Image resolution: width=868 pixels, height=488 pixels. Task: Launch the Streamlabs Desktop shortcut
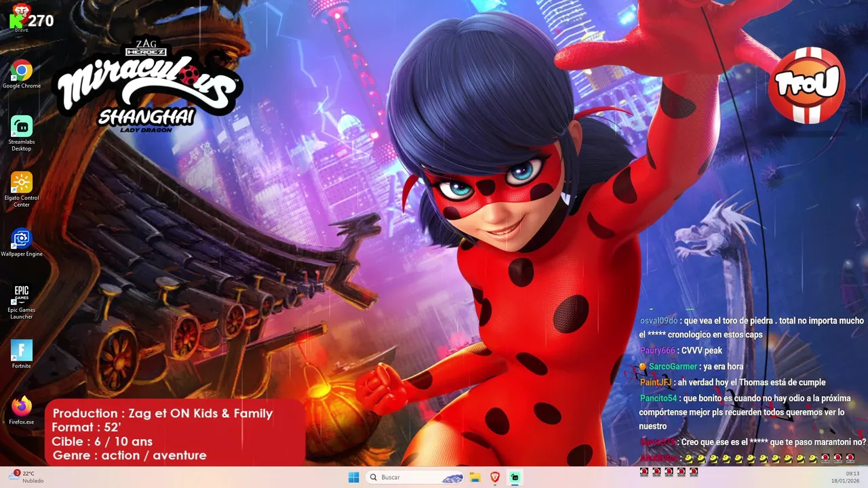21,134
